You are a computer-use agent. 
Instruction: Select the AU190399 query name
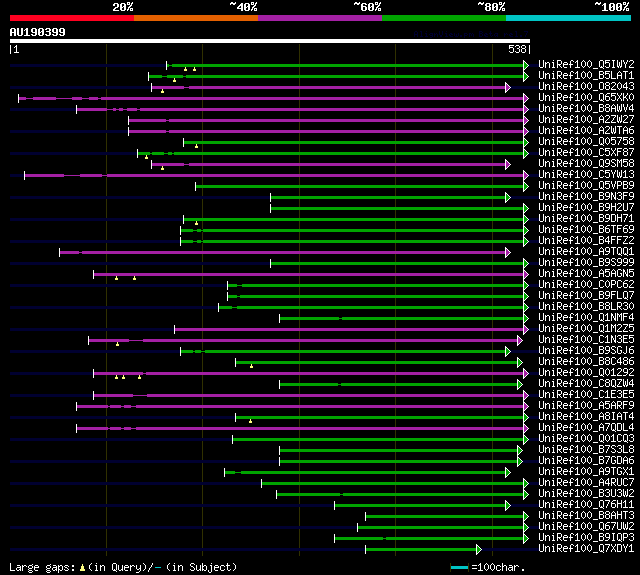pyautogui.click(x=38, y=32)
